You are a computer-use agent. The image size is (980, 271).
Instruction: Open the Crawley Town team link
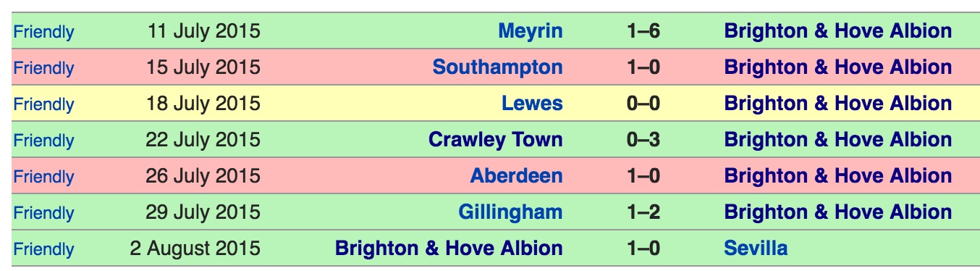point(496,140)
